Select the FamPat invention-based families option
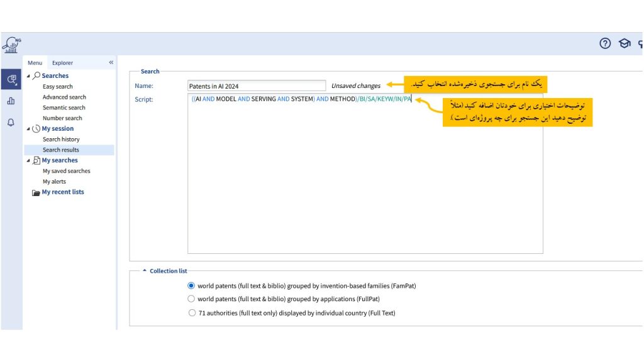Viewport: 644px width, 362px height. [191, 286]
